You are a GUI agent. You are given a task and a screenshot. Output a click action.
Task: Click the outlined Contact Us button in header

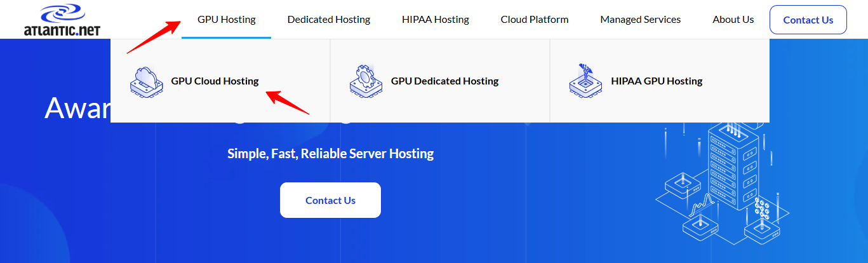tap(808, 20)
